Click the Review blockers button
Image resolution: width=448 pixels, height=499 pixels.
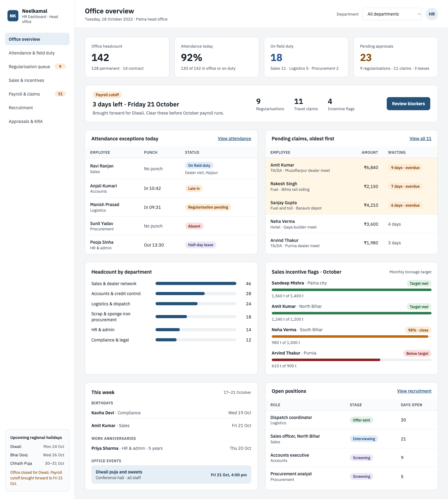[x=408, y=104]
